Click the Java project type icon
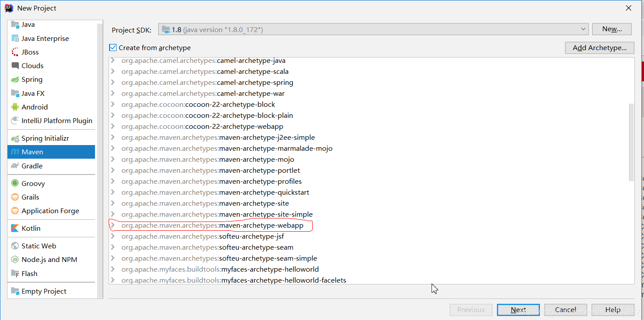 coord(15,25)
